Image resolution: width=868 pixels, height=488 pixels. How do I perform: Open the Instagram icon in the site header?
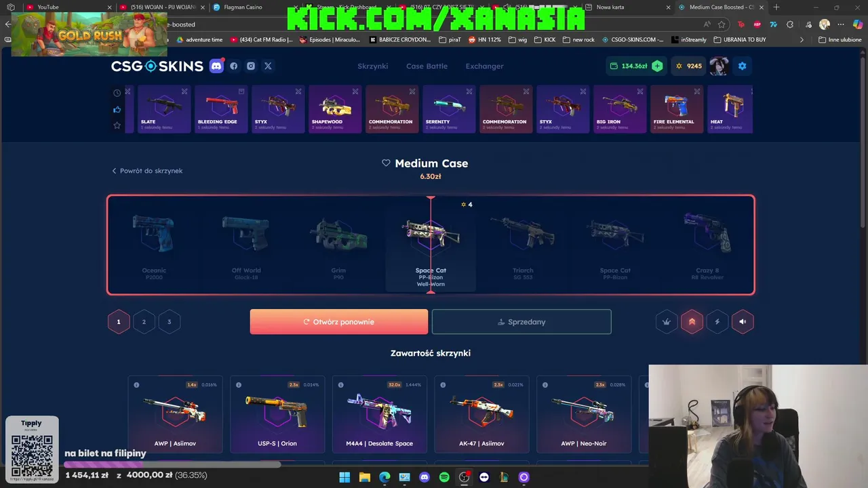tap(251, 66)
